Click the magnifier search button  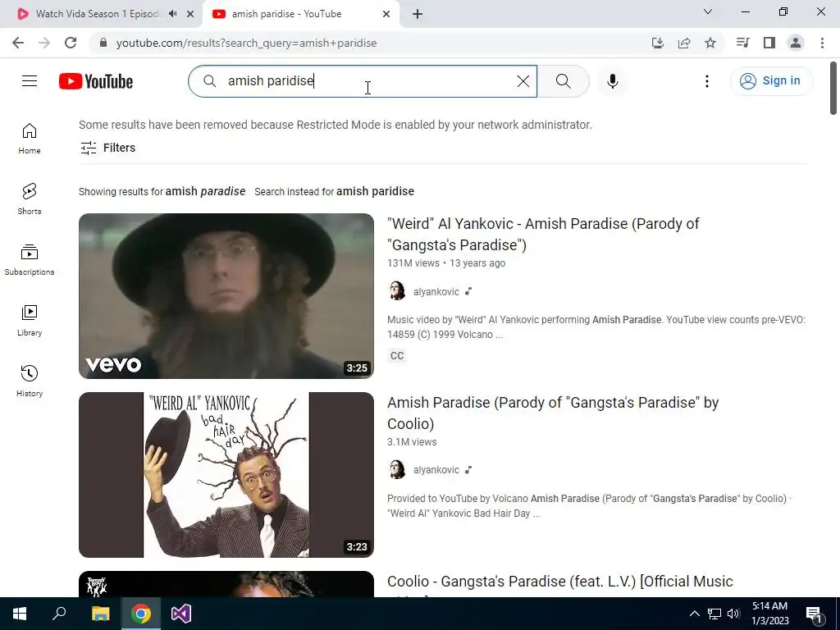[563, 81]
